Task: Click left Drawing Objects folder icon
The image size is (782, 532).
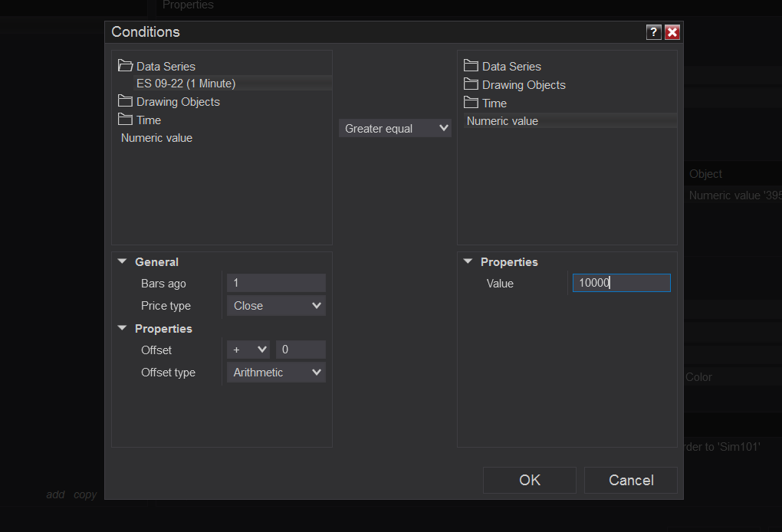Action: point(125,101)
